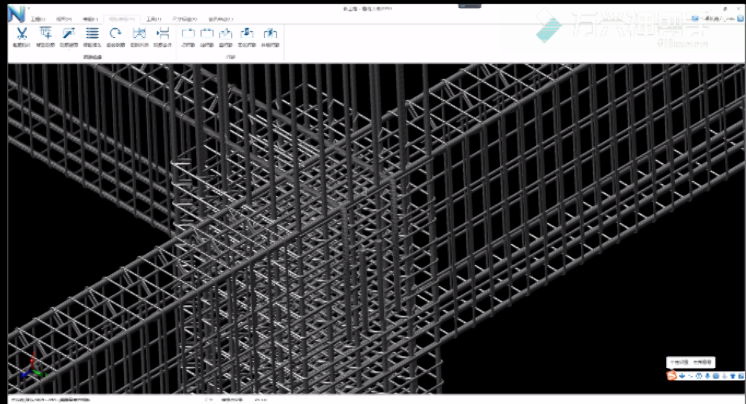The image size is (746, 404).
Task: Click the last box icon in second ribbon group
Action: tap(270, 34)
